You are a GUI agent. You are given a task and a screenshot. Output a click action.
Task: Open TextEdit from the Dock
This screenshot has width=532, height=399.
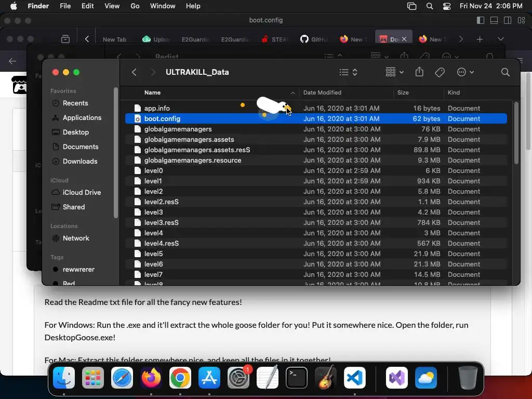click(268, 378)
